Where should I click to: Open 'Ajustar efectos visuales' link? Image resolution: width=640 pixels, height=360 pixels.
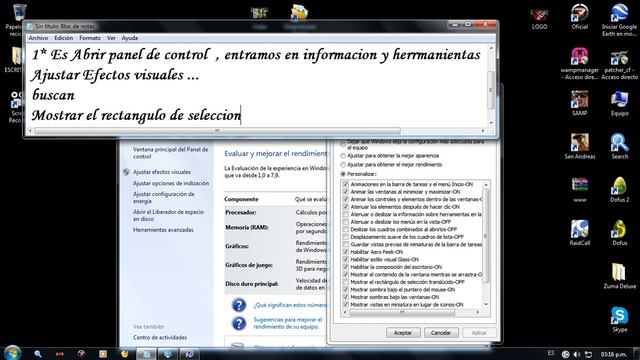[x=162, y=172]
